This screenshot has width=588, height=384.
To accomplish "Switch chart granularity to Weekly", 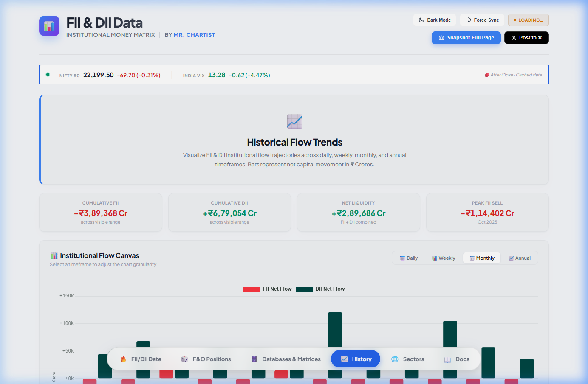I will click(444, 258).
